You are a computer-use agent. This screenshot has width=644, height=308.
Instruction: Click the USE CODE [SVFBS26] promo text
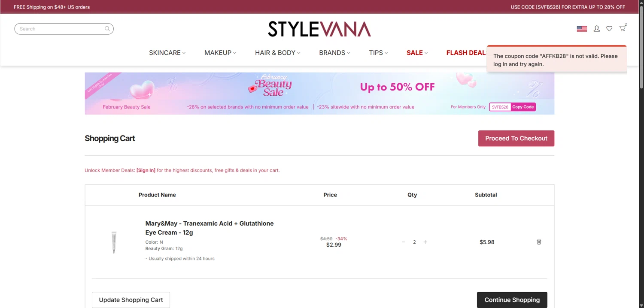pos(568,7)
